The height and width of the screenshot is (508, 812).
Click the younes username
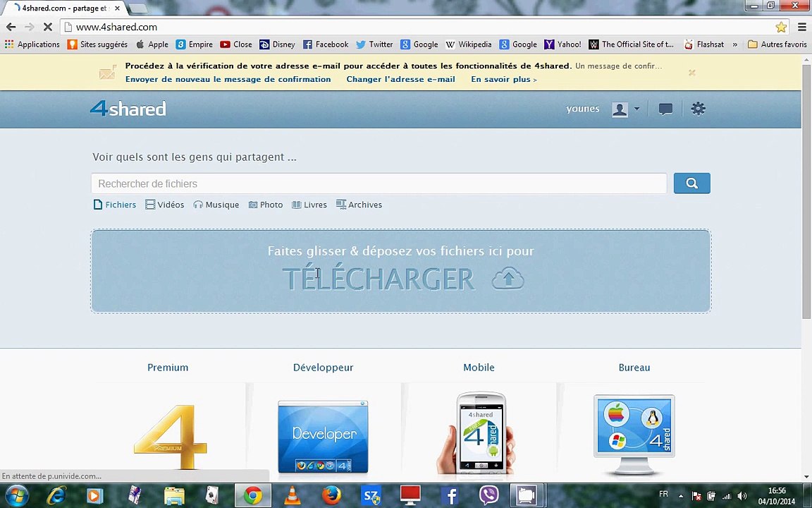[583, 109]
